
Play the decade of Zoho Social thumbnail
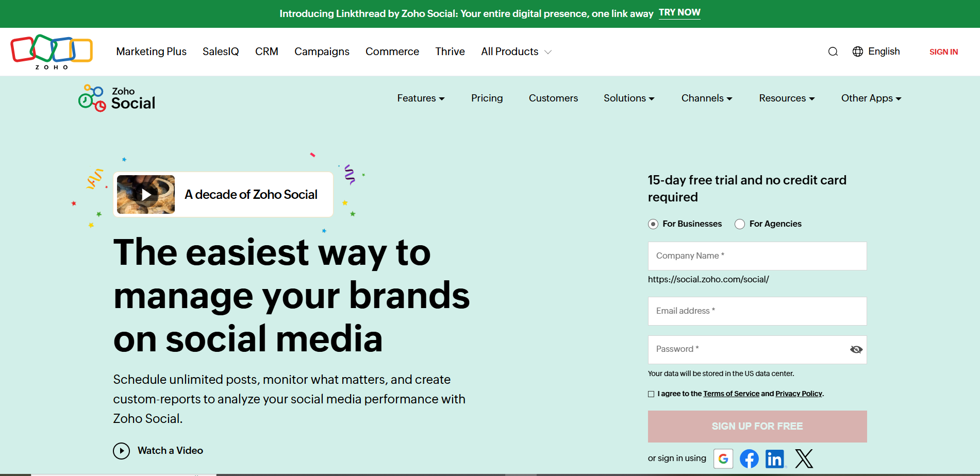pyautogui.click(x=146, y=194)
